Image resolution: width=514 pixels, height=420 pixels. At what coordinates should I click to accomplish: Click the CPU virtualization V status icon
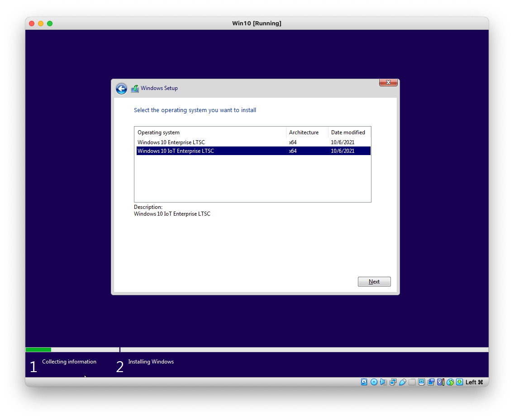click(441, 382)
